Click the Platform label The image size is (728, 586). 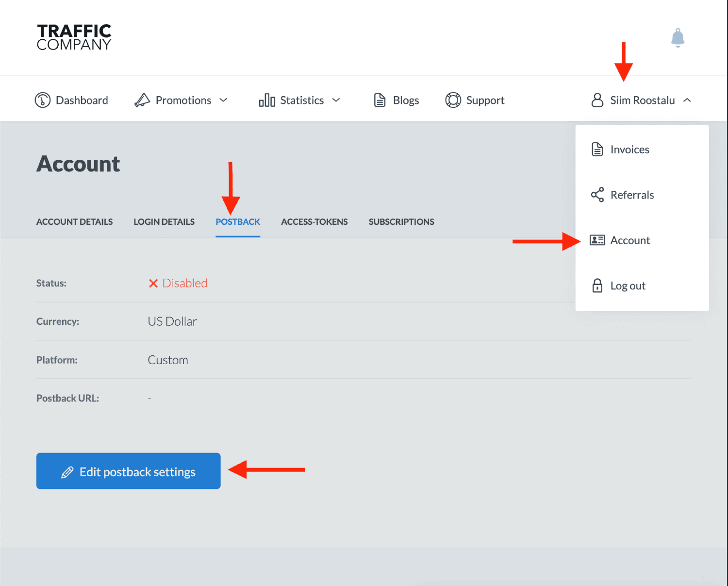57,360
